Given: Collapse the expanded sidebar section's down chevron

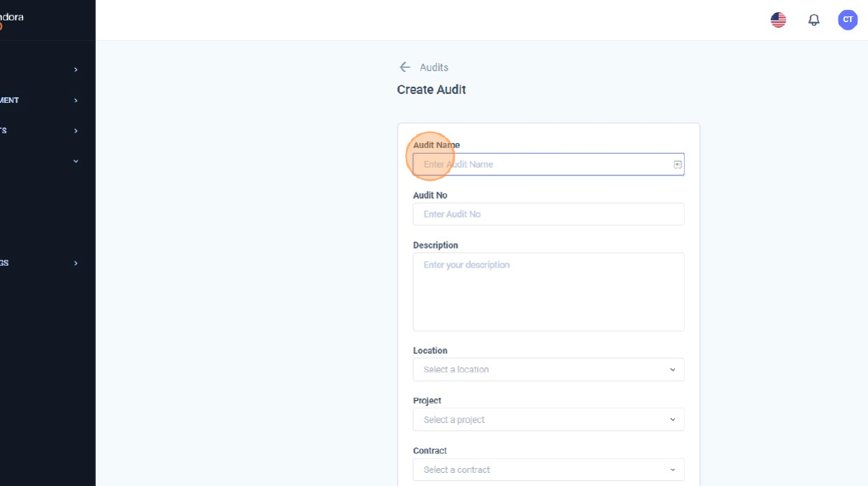Looking at the screenshot, I should coord(76,161).
